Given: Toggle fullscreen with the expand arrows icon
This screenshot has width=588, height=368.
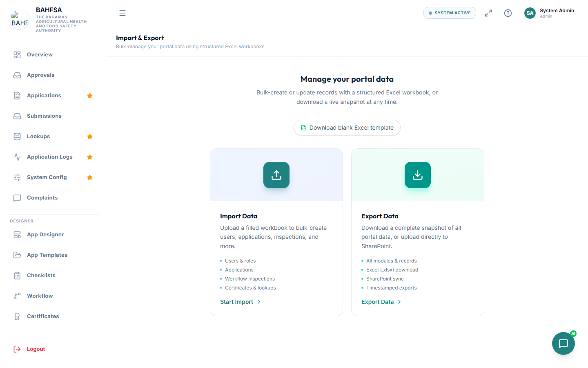Looking at the screenshot, I should click(488, 13).
